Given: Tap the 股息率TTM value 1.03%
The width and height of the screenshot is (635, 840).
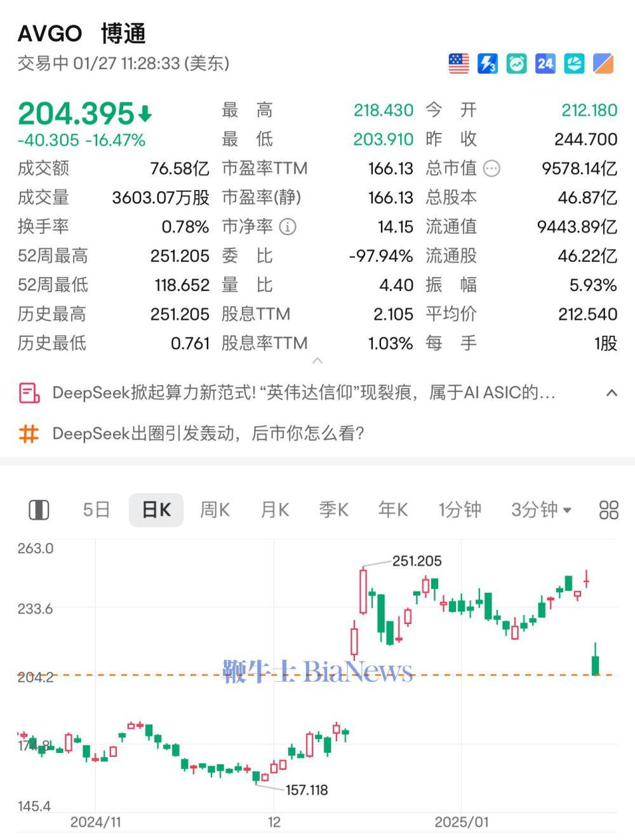Looking at the screenshot, I should coord(391,344).
